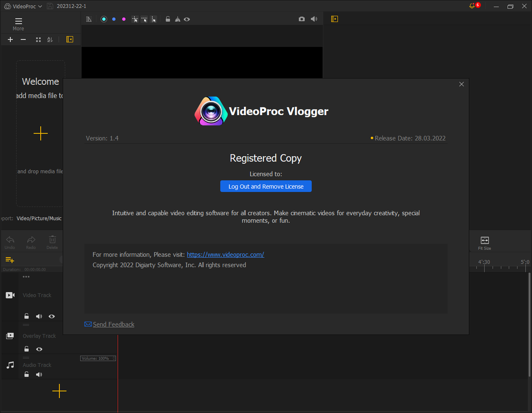This screenshot has width=532, height=413.
Task: Click the Release Date: 28.03.2022 text
Action: [x=410, y=138]
